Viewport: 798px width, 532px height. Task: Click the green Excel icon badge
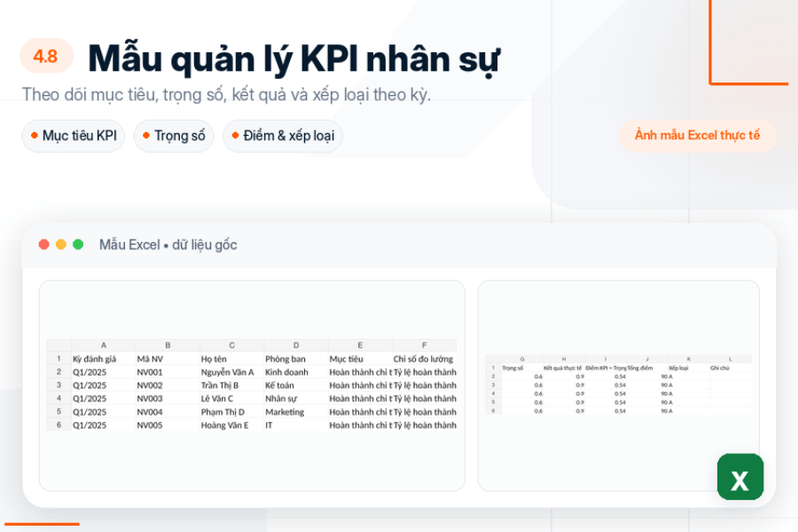tap(740, 477)
